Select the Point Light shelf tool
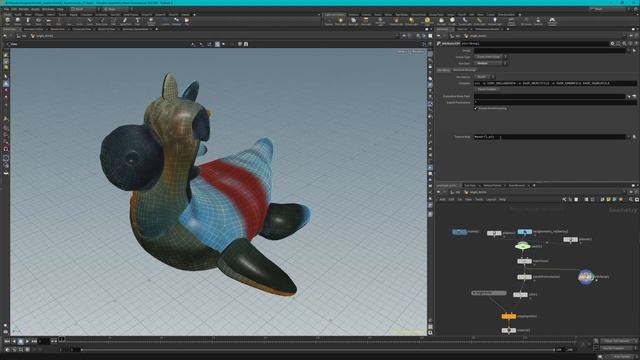This screenshot has width=640, height=360. [x=341, y=21]
